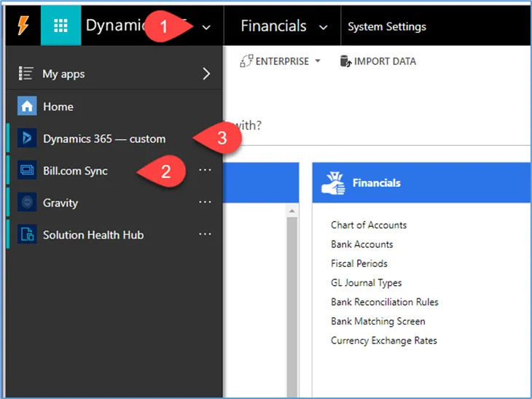Click the Bill.com Sync app icon
532x399 pixels.
27,170
